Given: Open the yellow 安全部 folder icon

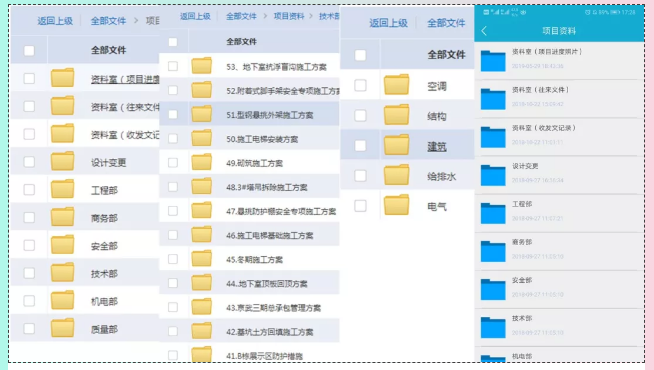Looking at the screenshot, I should click(x=63, y=245).
